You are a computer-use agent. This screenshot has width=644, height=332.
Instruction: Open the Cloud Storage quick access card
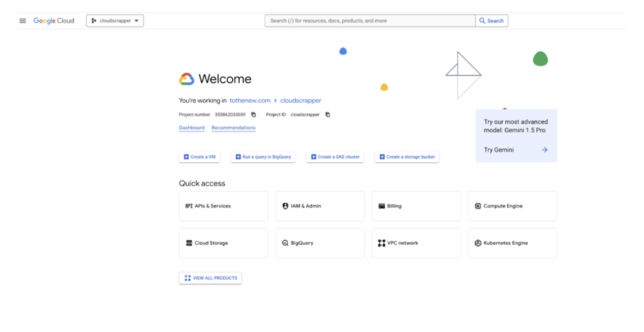(224, 243)
